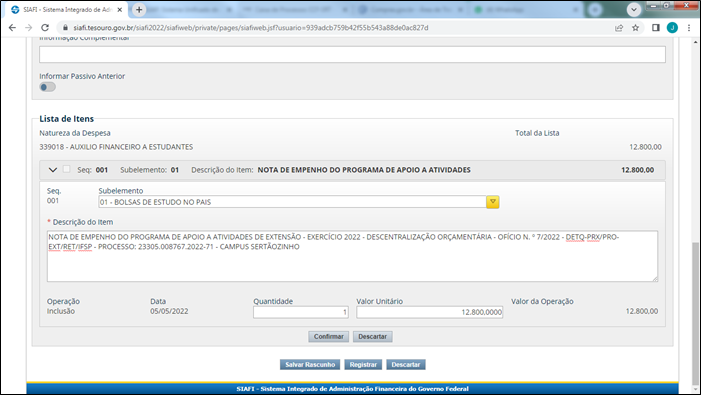This screenshot has width=701, height=395.
Task: Open the Subelemento dropdown arrow
Action: click(x=493, y=202)
